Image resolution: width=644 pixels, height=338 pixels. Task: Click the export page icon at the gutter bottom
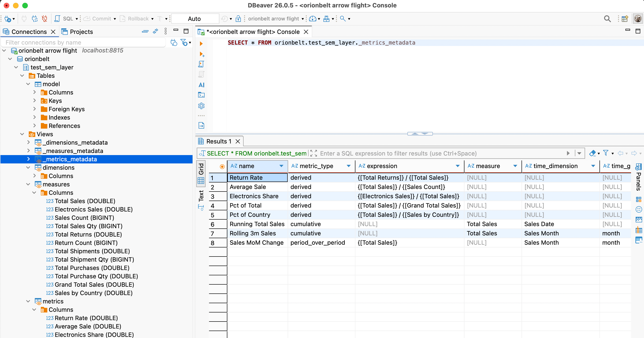(x=201, y=125)
